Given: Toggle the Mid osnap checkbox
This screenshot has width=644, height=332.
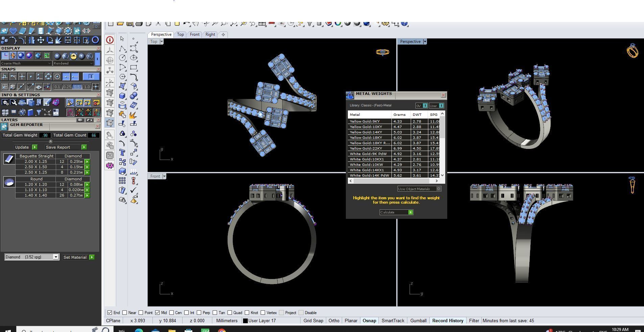Looking at the screenshot, I should [x=157, y=313].
